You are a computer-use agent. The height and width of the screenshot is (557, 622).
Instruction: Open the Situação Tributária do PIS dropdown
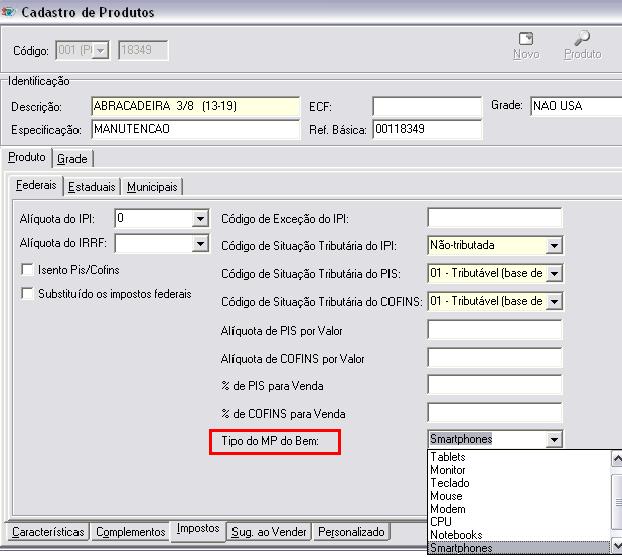point(554,273)
